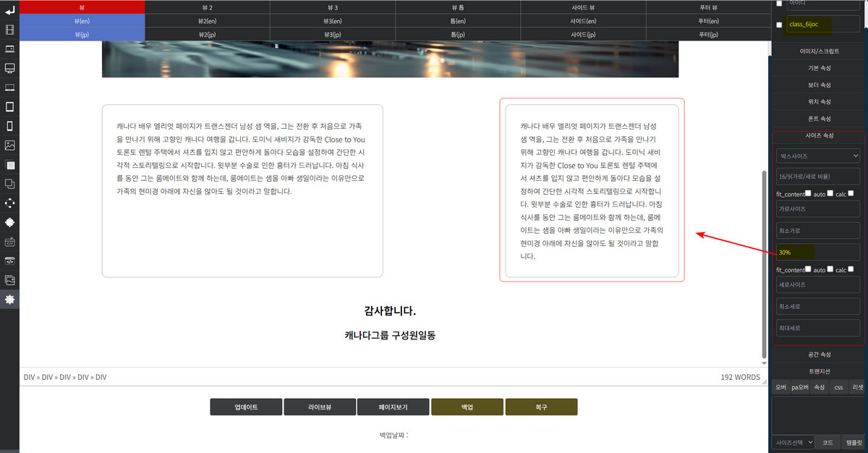Screen dimensions: 868x453
Task: Switch to the 뷰 2 tab
Action: point(207,7)
